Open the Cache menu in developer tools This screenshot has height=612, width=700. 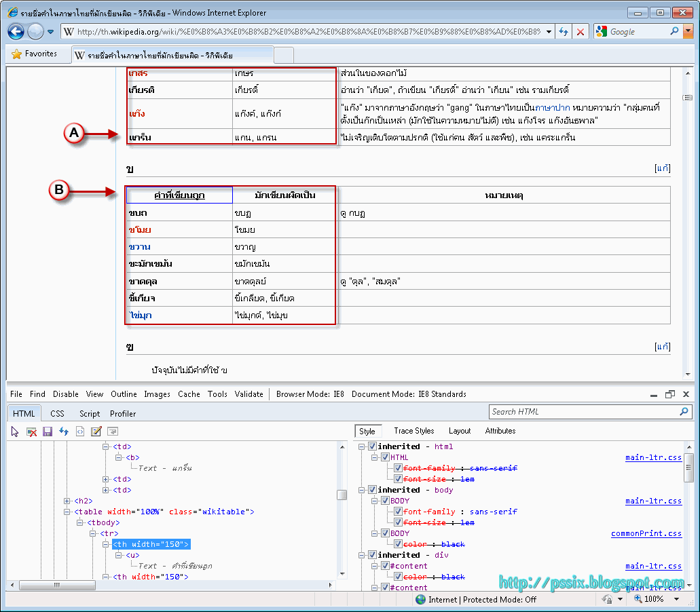pyautogui.click(x=189, y=394)
